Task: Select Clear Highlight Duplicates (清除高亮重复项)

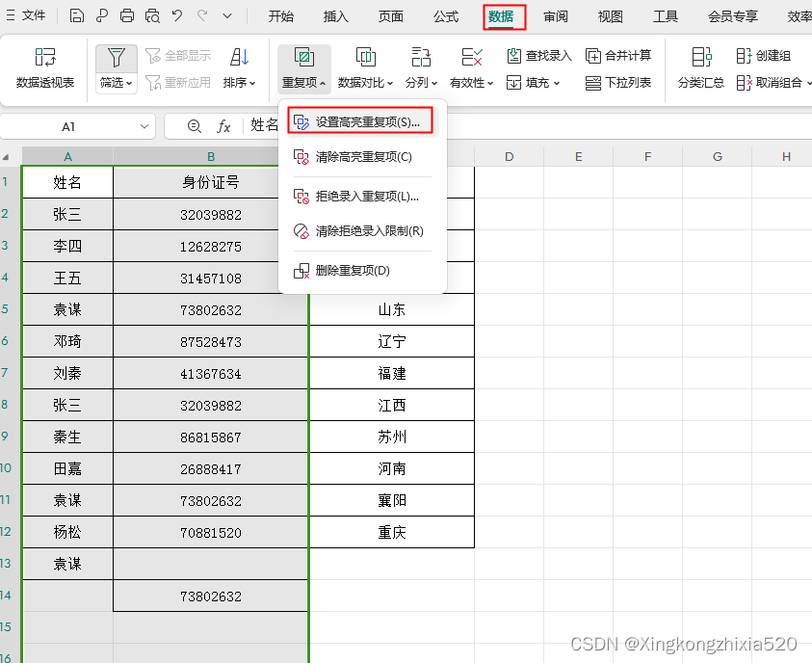Action: click(x=362, y=157)
